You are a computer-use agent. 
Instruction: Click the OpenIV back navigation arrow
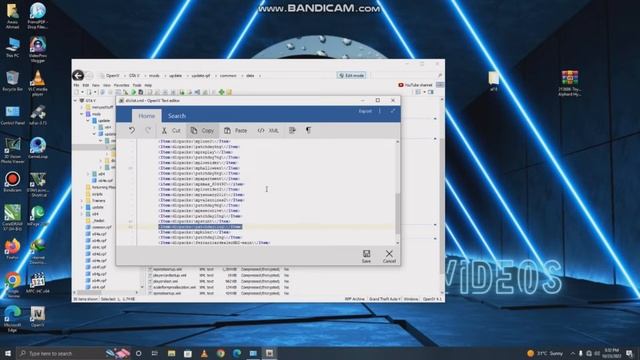click(x=78, y=75)
